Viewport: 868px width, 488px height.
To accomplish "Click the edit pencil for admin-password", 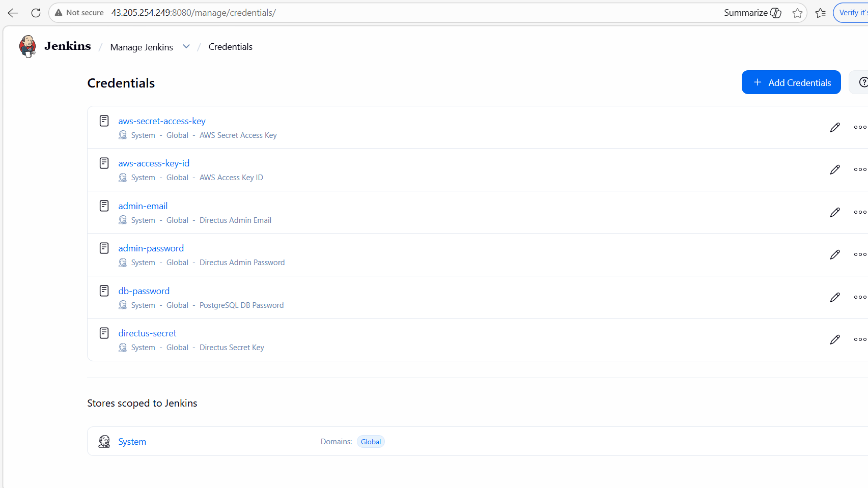I will tap(834, 254).
